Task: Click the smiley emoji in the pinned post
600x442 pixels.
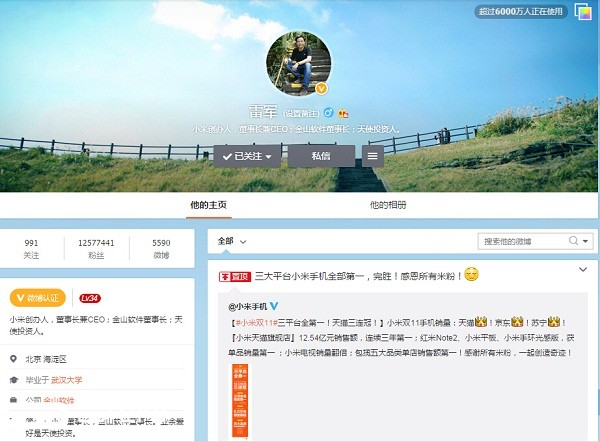Action: (x=471, y=274)
